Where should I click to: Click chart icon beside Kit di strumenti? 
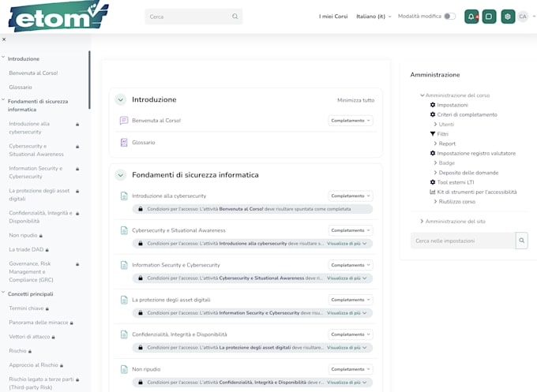pos(433,192)
